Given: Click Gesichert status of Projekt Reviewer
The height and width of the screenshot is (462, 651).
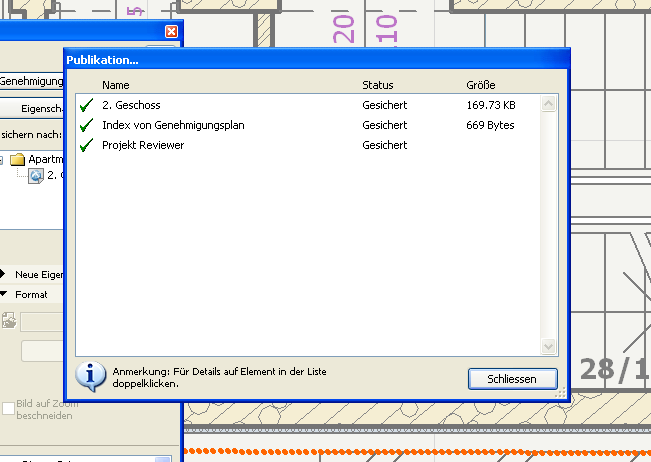Looking at the screenshot, I should point(384,145).
